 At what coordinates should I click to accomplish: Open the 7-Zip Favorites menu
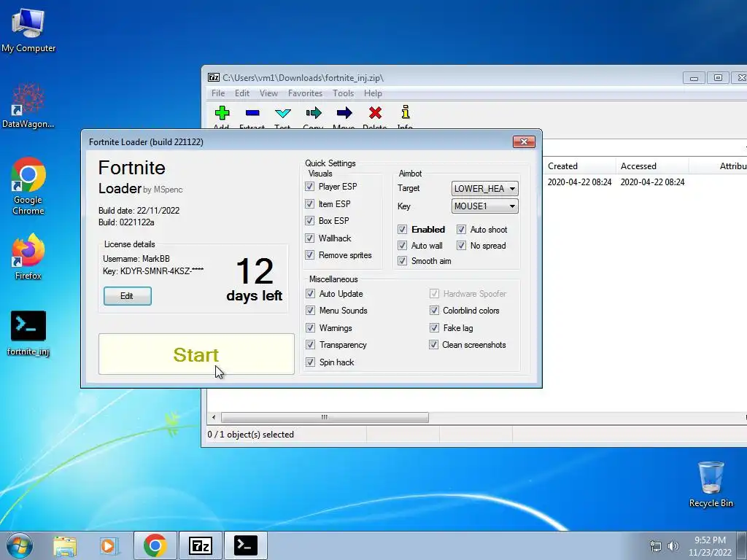pos(306,93)
